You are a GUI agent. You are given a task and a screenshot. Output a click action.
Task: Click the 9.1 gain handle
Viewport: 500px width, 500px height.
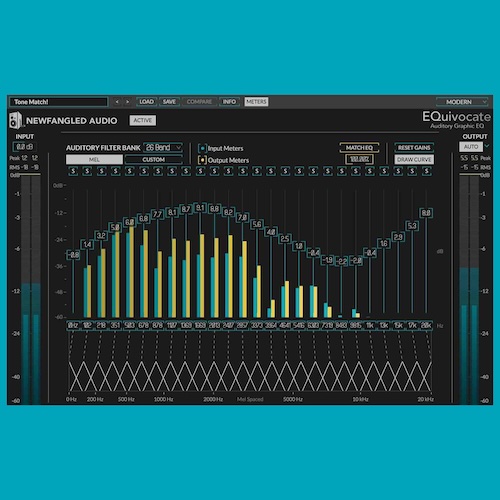[200, 208]
